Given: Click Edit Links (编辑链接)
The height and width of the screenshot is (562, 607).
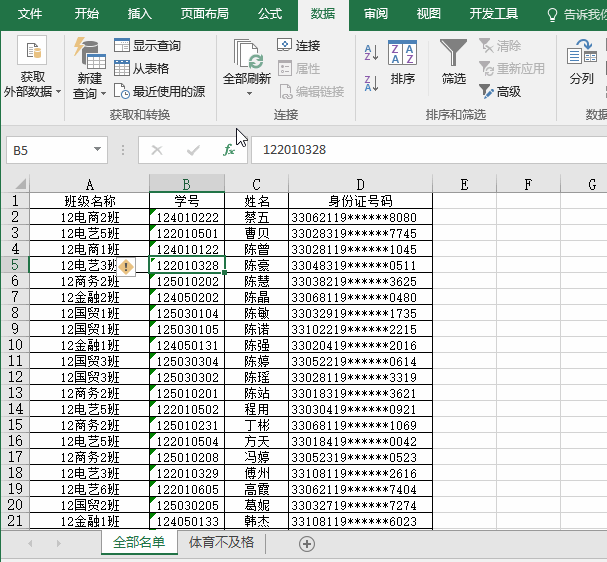Looking at the screenshot, I should click(x=312, y=92).
